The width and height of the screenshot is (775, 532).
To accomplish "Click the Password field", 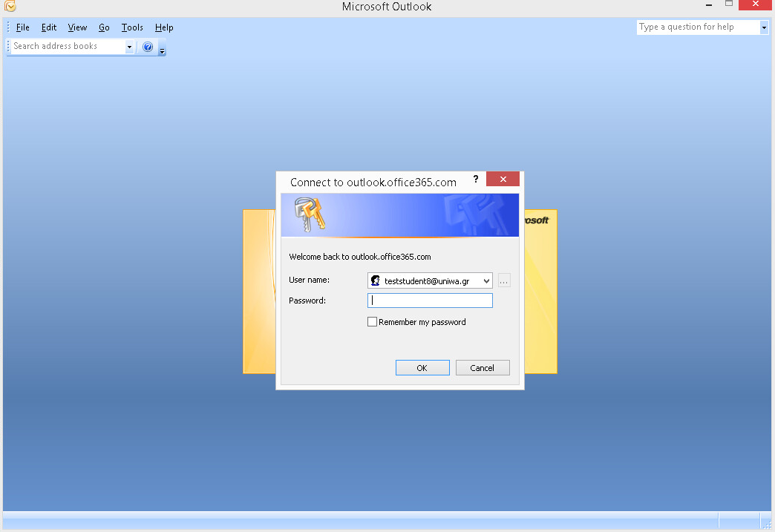I will (x=430, y=301).
